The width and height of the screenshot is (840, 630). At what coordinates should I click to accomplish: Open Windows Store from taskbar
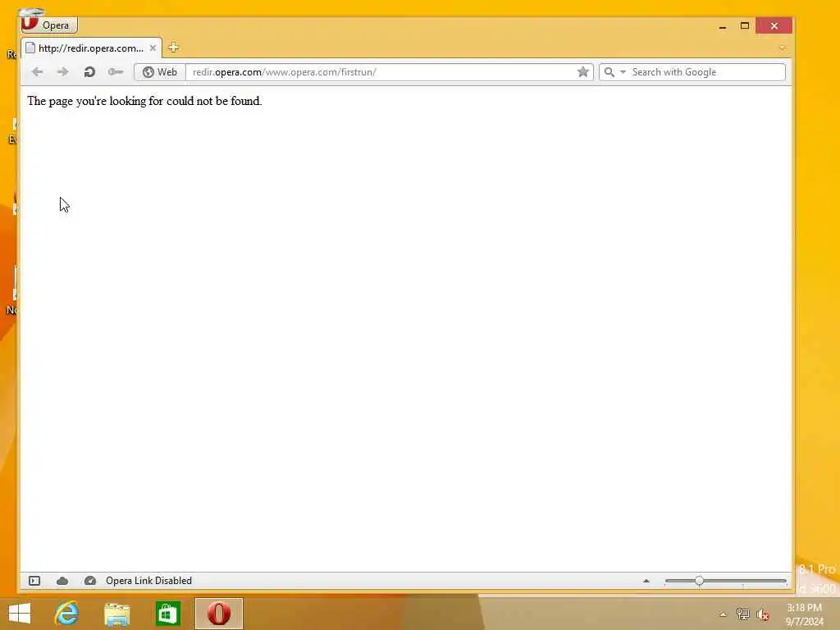coord(167,614)
